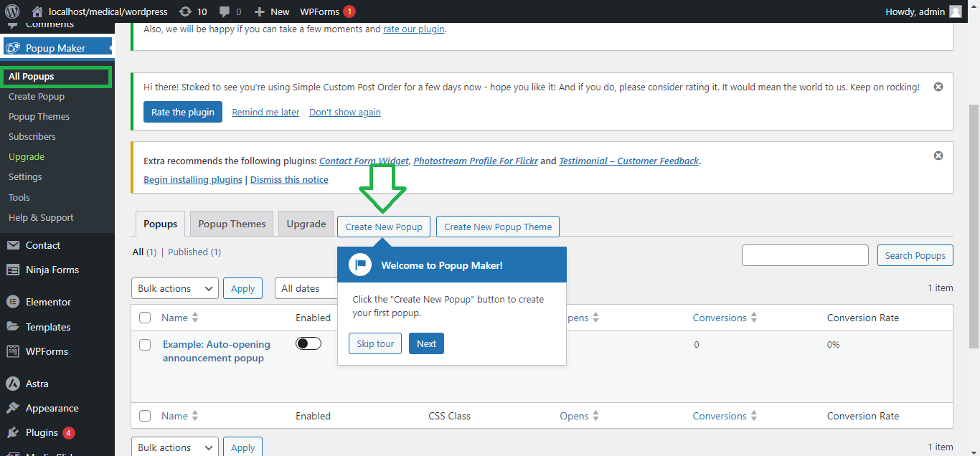Click the comments bubble icon in admin bar

tap(225, 11)
